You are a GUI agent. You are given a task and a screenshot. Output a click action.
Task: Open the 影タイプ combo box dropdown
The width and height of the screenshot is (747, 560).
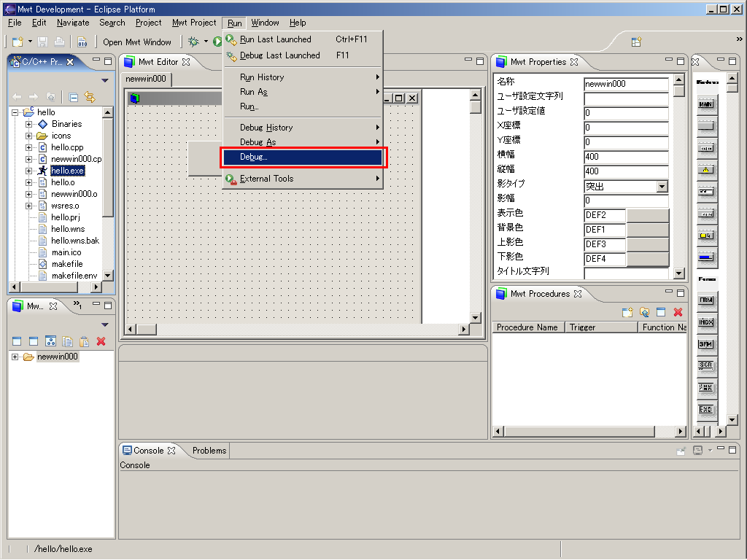point(662,186)
